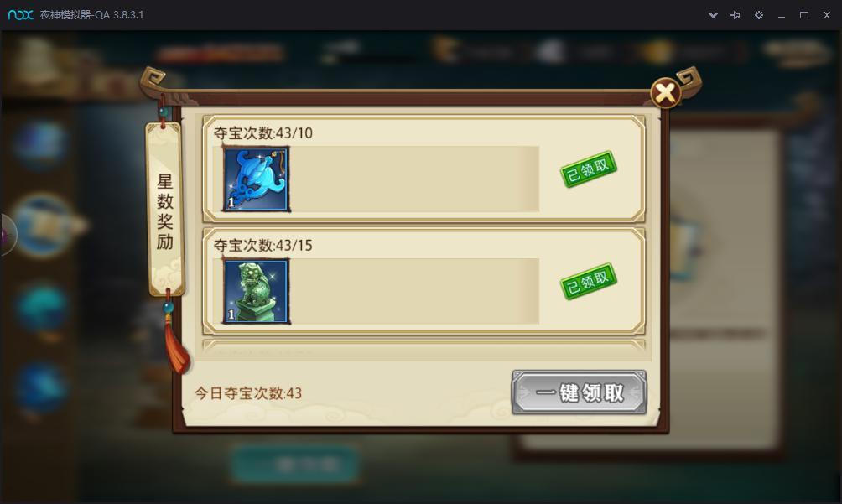Close the reward popup with the X icon
This screenshot has height=504, width=842.
[x=665, y=93]
